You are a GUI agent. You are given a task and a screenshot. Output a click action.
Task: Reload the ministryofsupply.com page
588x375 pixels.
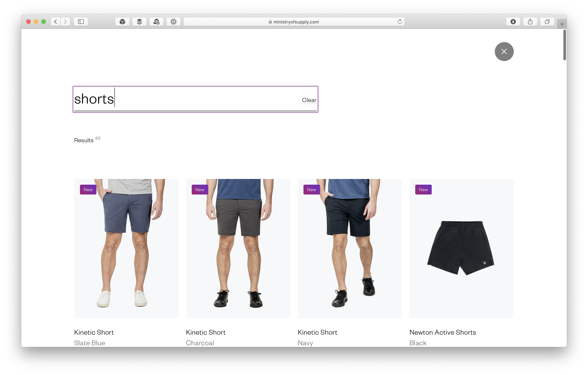pyautogui.click(x=400, y=22)
